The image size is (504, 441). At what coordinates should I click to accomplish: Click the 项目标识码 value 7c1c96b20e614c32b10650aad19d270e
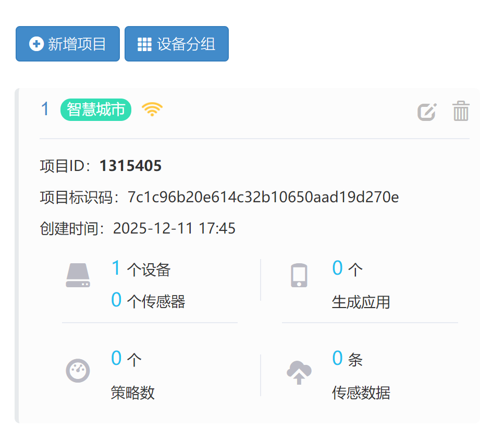pos(263,197)
